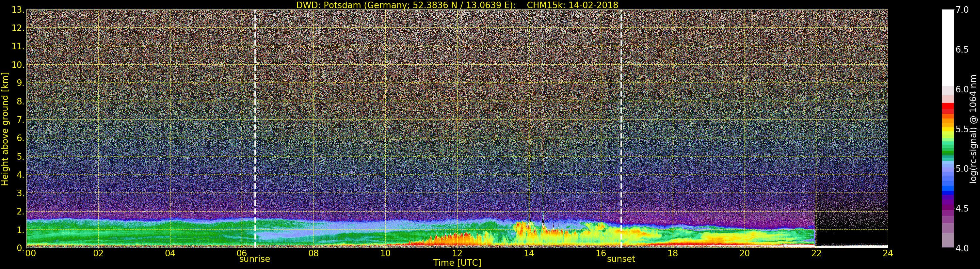Select the white dashed sunrise marker line
The height and width of the screenshot is (269, 980).
click(255, 129)
